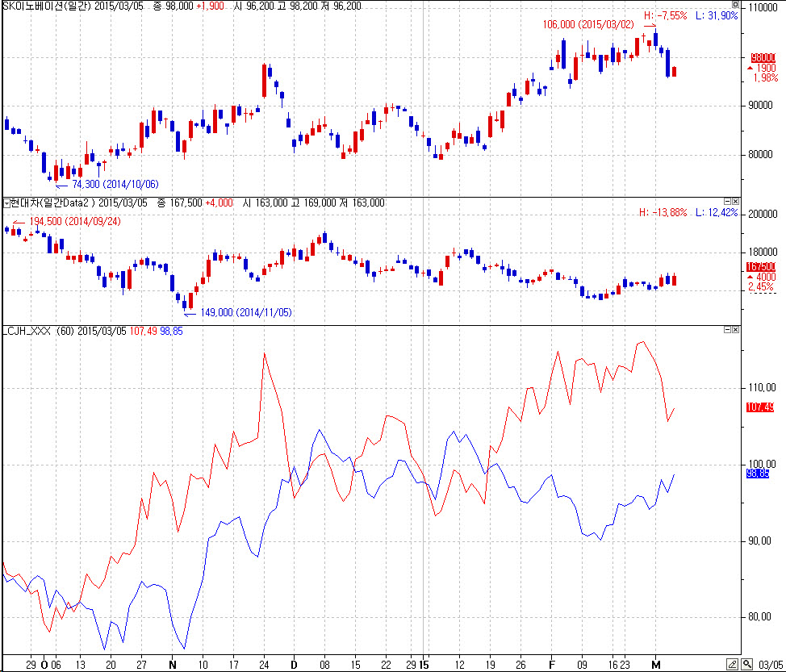
Task: Click the +1,900 change value in top header
Action: [210, 6]
